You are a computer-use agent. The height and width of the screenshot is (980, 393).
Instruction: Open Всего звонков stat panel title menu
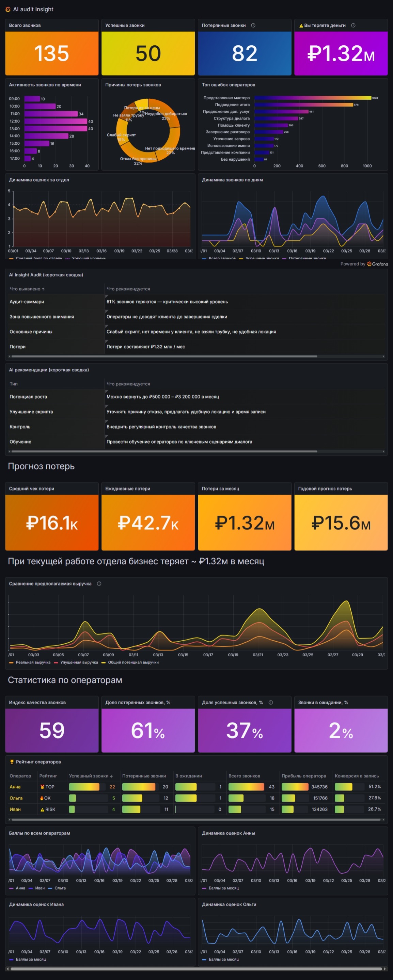click(x=25, y=26)
